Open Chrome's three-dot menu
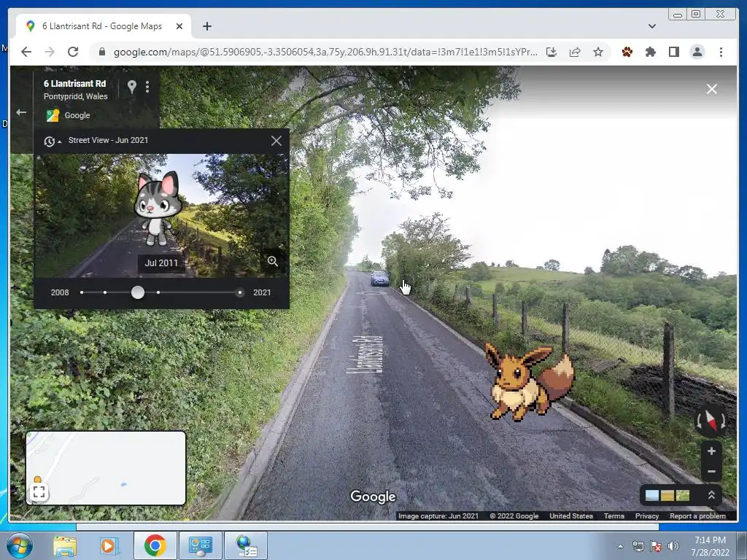Viewport: 747px width, 560px height. click(721, 52)
